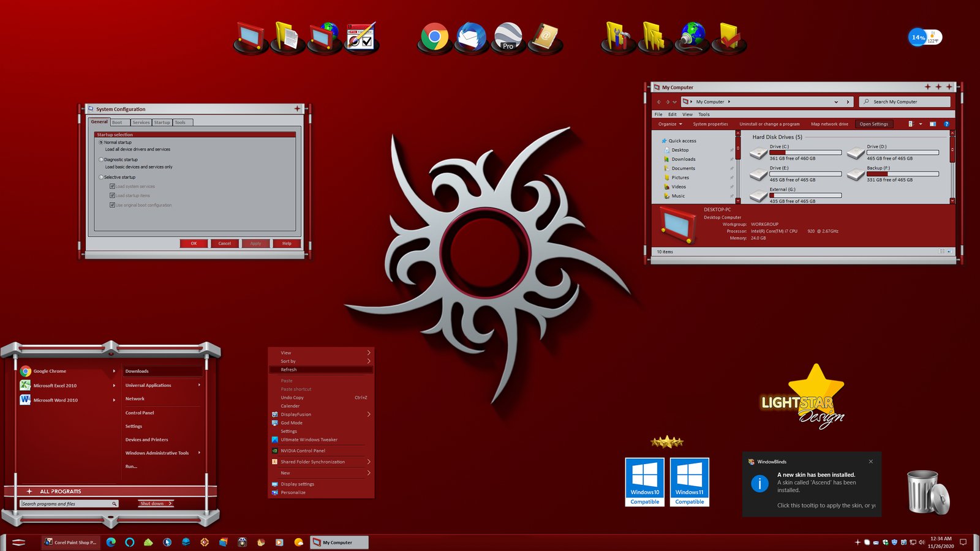This screenshot has width=980, height=551.
Task: Click the Drive (C:) disk icon
Action: point(758,152)
